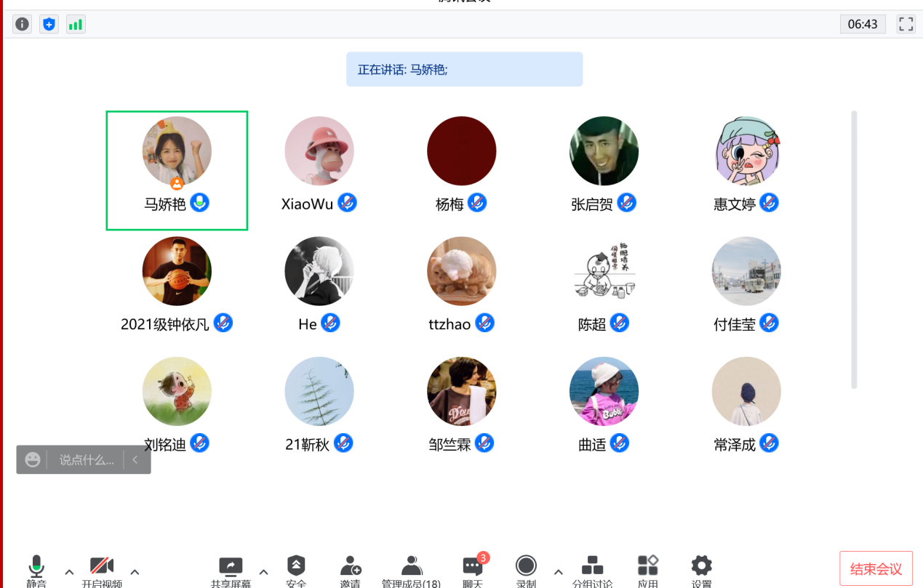Toggle the 静音 microphone mute
This screenshot has height=588, width=923.
point(36,569)
